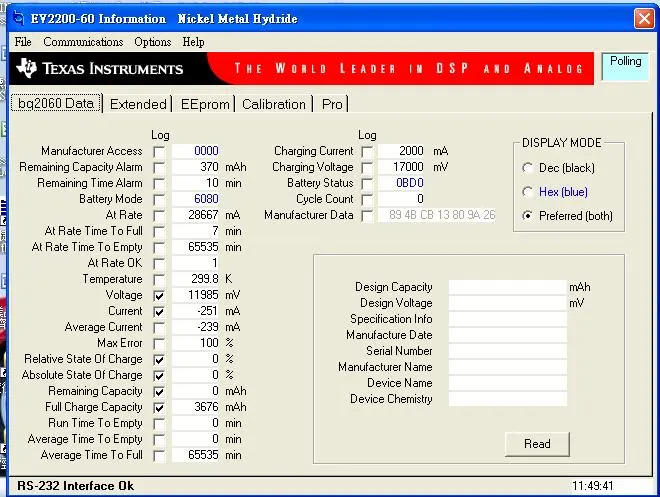Viewport: 660px width, 497px height.
Task: Toggle the Manufacturer Data log checkbox
Action: click(x=367, y=215)
